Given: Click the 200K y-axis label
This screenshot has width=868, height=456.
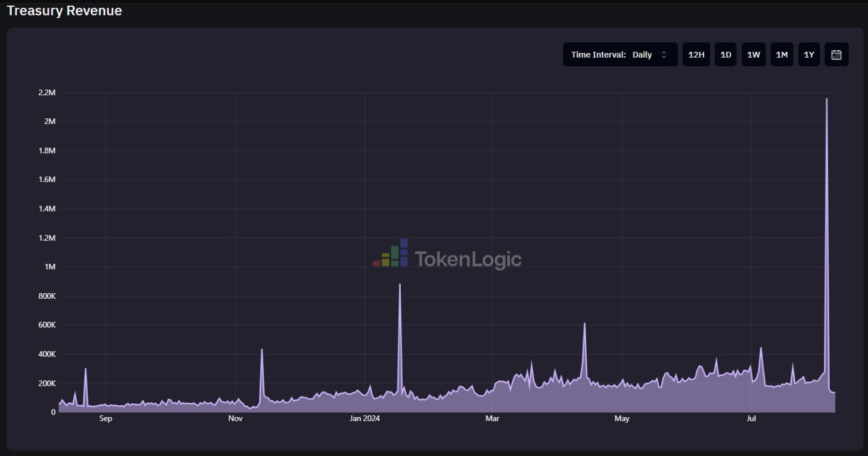Looking at the screenshot, I should click(x=46, y=383).
